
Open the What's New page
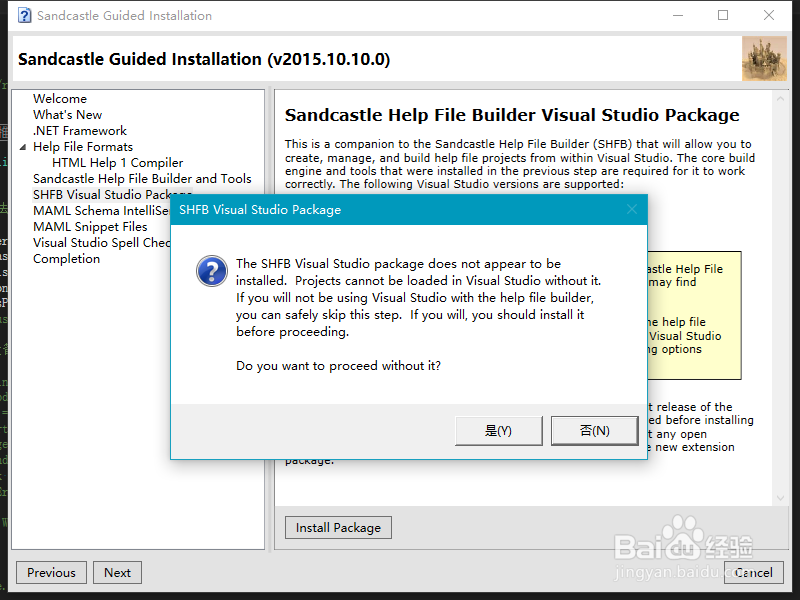[67, 114]
